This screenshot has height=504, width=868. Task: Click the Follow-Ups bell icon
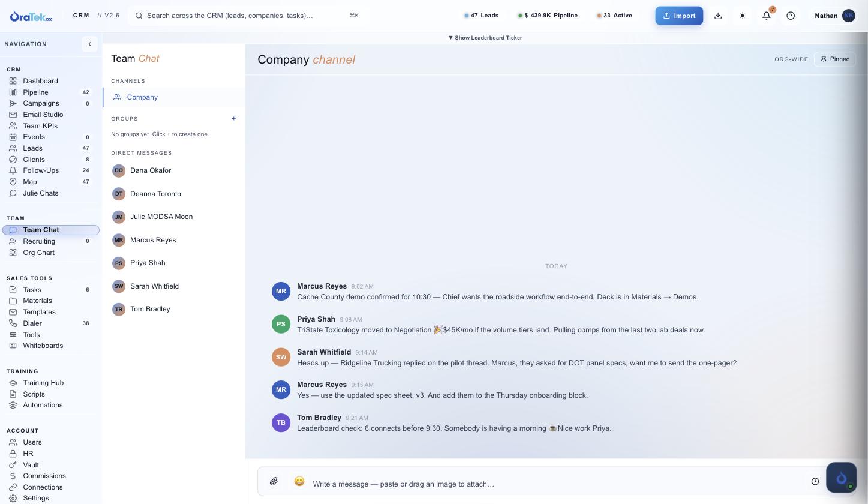click(13, 170)
